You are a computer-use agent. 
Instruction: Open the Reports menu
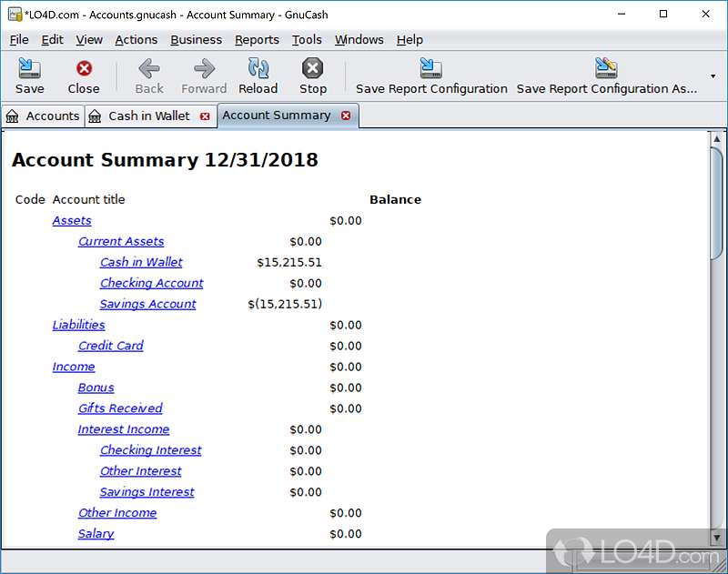(x=257, y=39)
